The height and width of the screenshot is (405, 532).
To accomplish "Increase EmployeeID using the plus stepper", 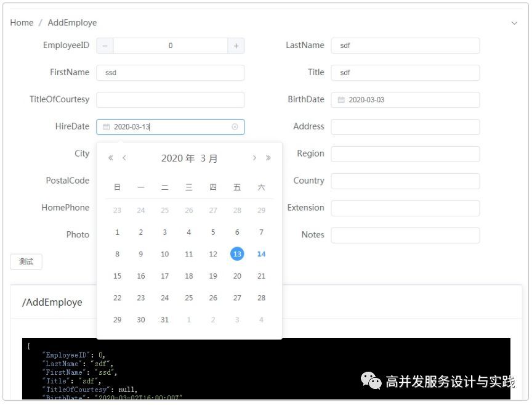I will click(236, 45).
